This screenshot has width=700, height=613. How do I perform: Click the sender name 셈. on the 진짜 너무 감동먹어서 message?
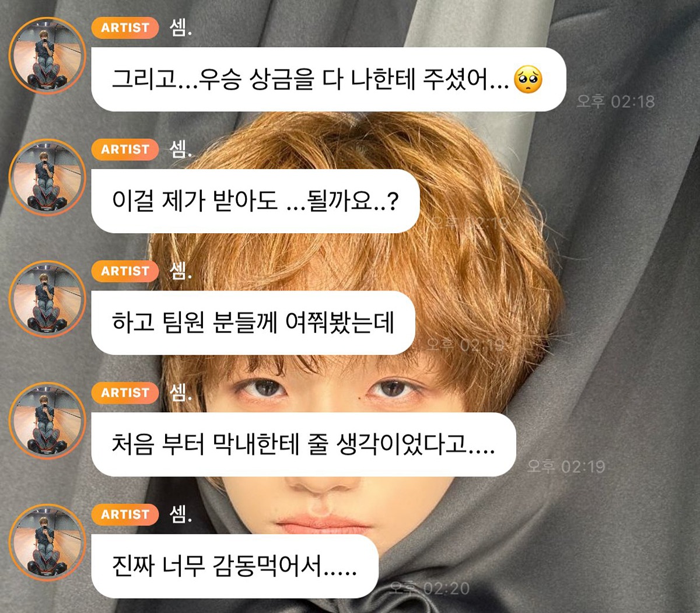click(181, 514)
